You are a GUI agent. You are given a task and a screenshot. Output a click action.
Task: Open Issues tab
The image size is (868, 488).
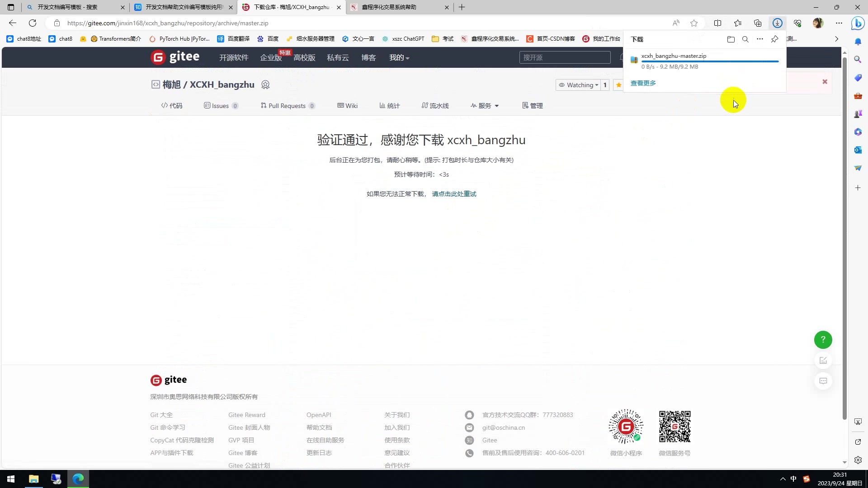[x=221, y=106]
